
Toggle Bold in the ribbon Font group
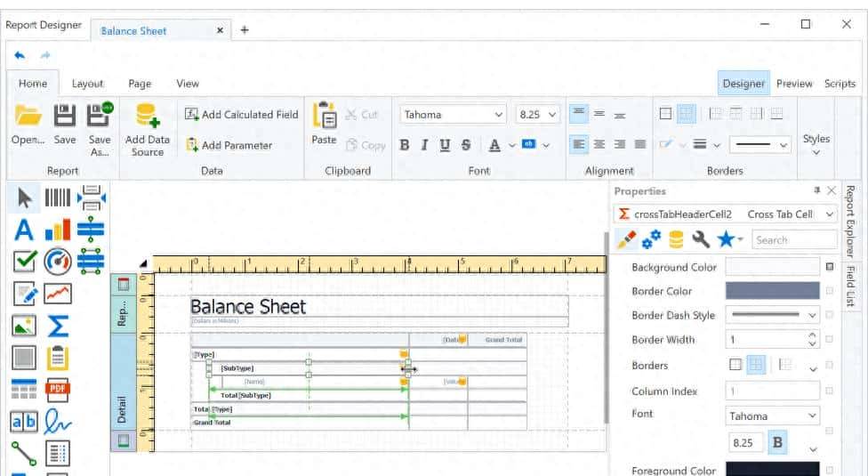point(405,145)
